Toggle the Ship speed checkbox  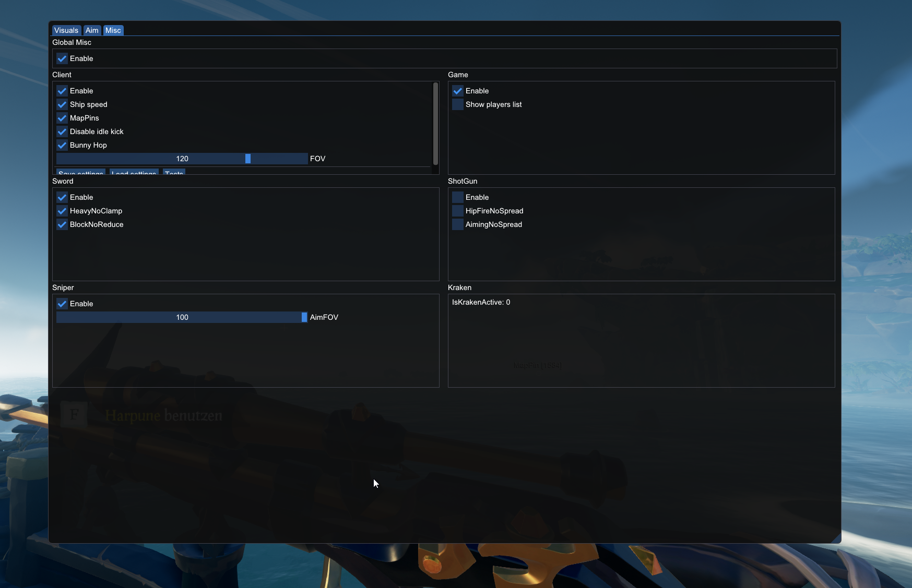click(62, 104)
